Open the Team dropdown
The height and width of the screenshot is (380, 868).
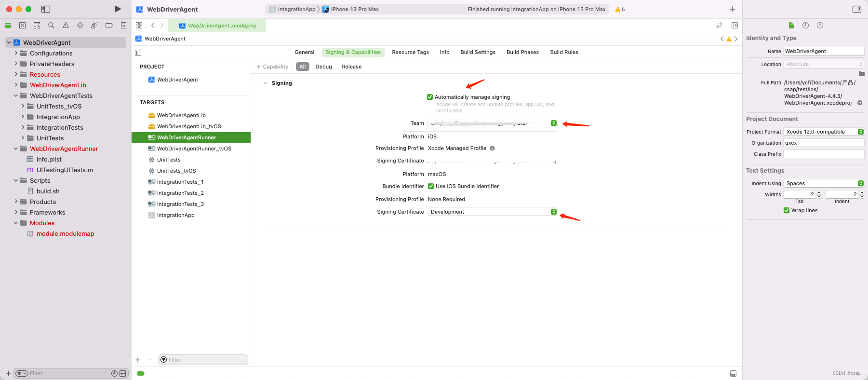pyautogui.click(x=493, y=123)
